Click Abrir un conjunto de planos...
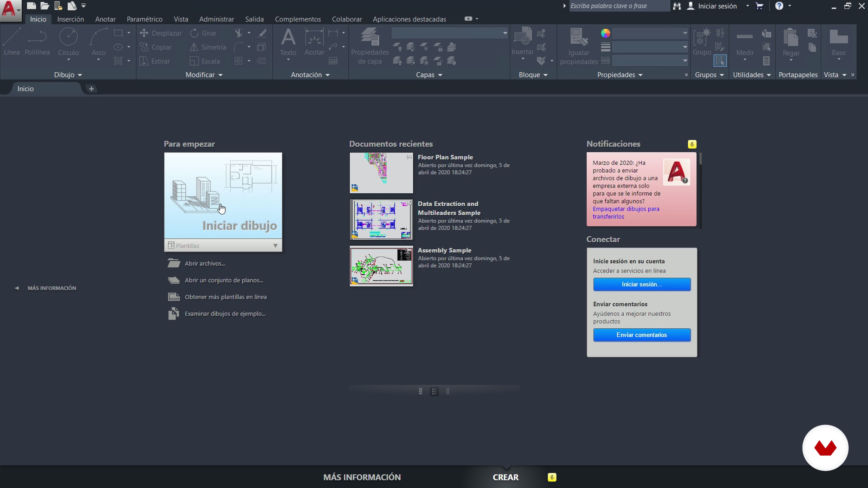868x488 pixels. (224, 280)
